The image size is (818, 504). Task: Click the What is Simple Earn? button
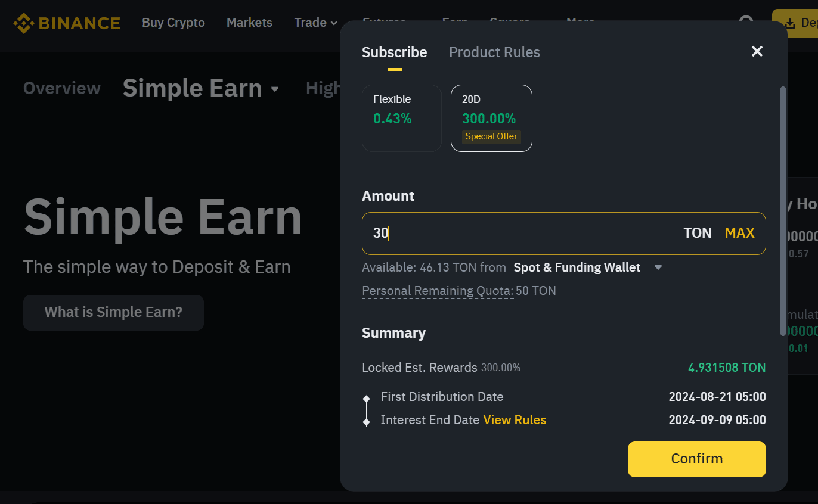pos(113,312)
